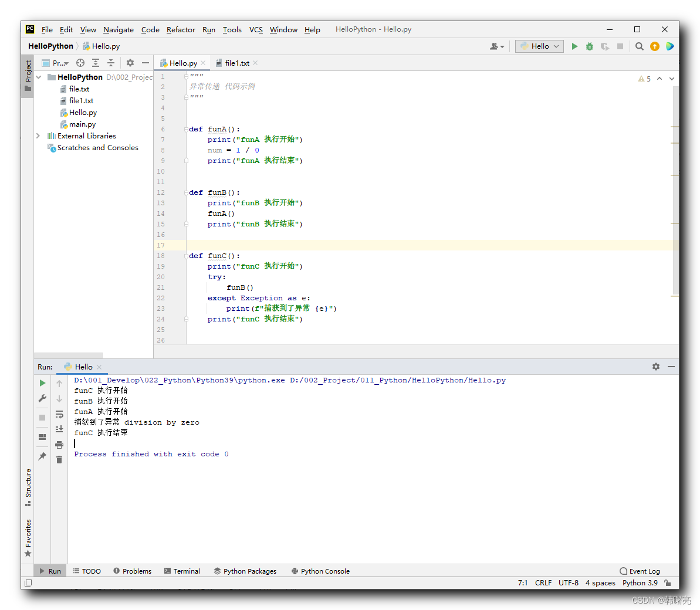The height and width of the screenshot is (610, 700).
Task: Open the Tools menu
Action: tap(232, 29)
